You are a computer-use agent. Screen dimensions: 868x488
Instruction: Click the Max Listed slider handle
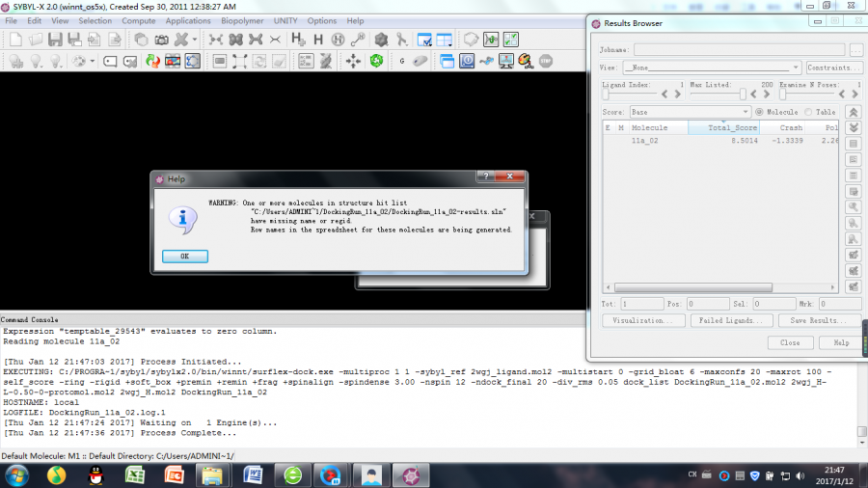(x=743, y=95)
